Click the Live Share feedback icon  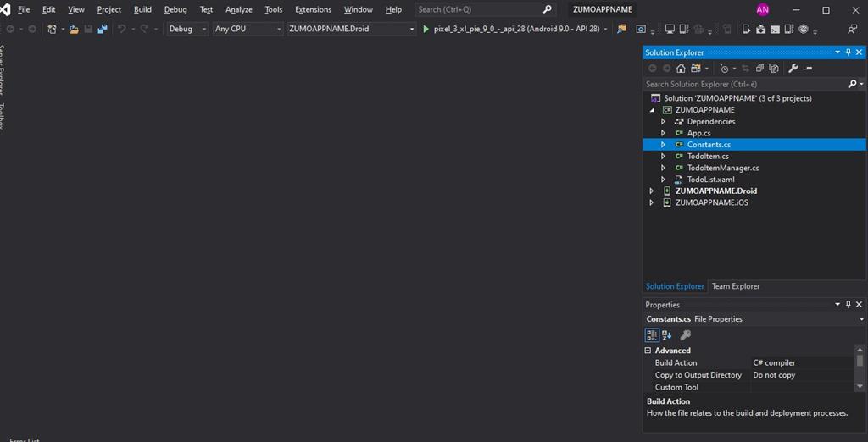point(853,29)
